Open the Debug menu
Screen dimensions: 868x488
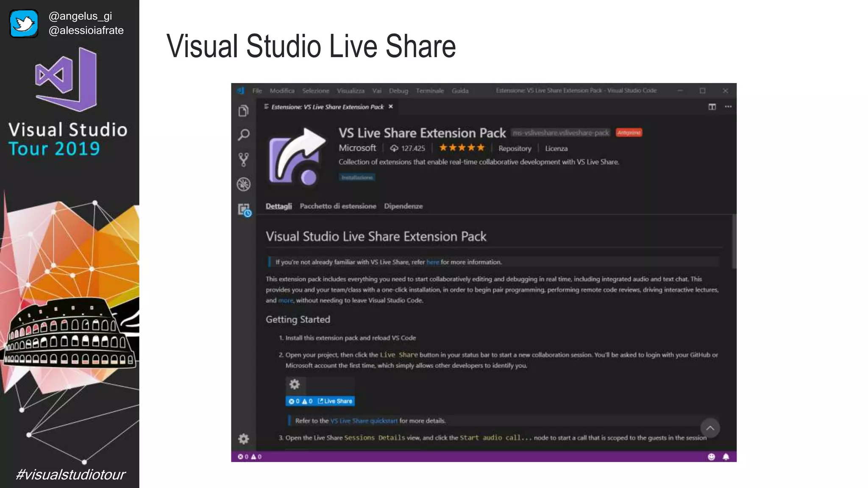[398, 91]
